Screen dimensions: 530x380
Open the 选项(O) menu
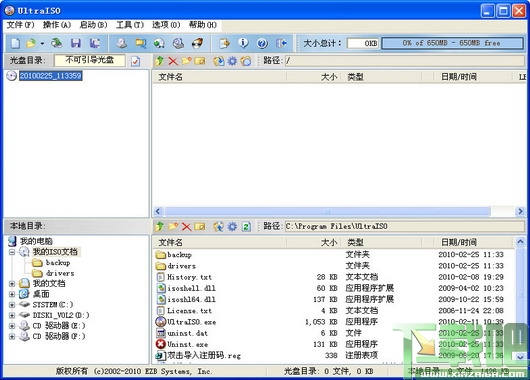pos(166,25)
